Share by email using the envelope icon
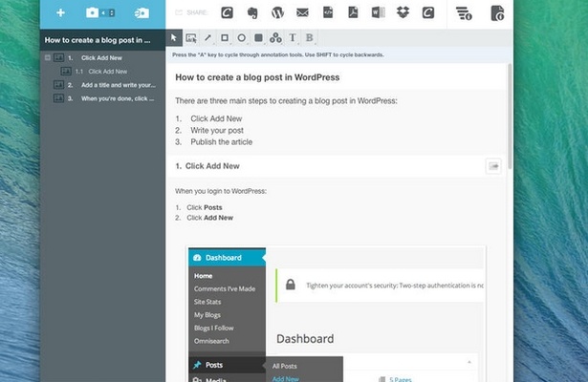Screen dimensions: 588x382 click(302, 13)
